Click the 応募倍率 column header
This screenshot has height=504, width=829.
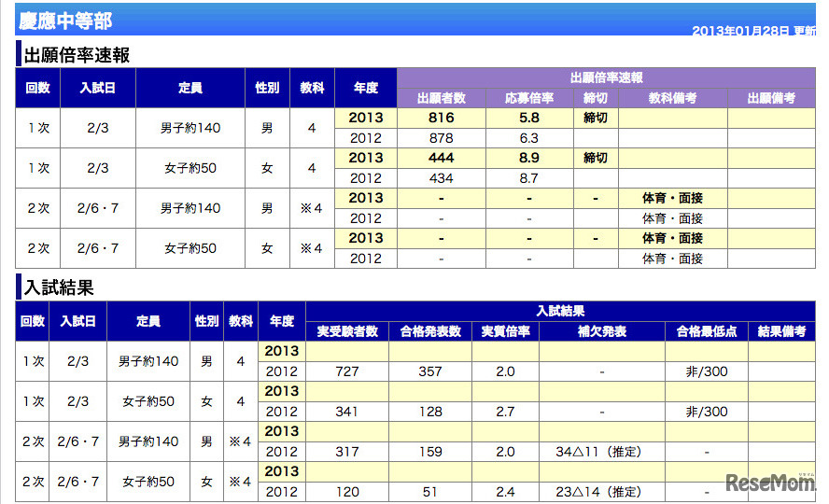point(529,98)
